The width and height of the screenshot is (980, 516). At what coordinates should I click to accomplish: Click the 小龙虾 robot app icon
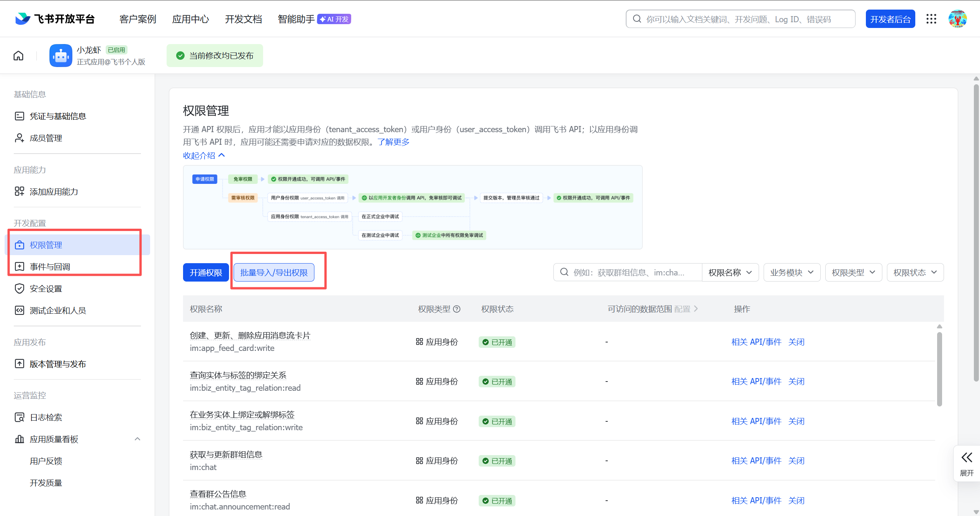[x=61, y=56]
